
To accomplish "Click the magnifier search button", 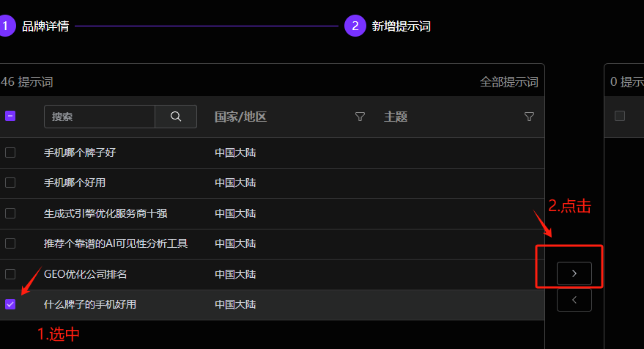I will [x=176, y=117].
